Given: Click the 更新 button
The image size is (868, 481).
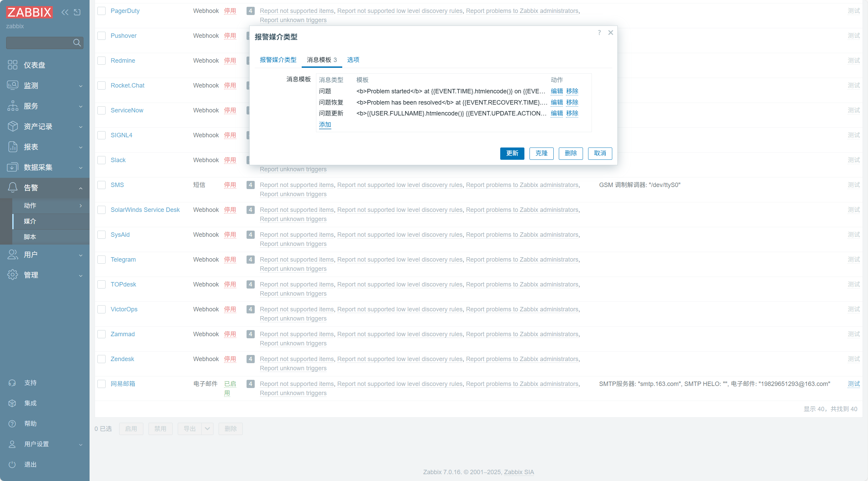Looking at the screenshot, I should click(512, 153).
